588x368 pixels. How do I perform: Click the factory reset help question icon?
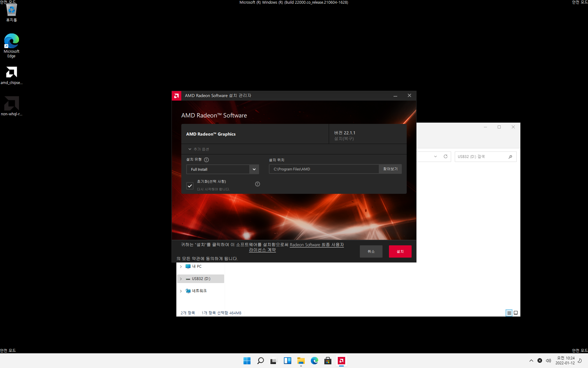pos(258,184)
